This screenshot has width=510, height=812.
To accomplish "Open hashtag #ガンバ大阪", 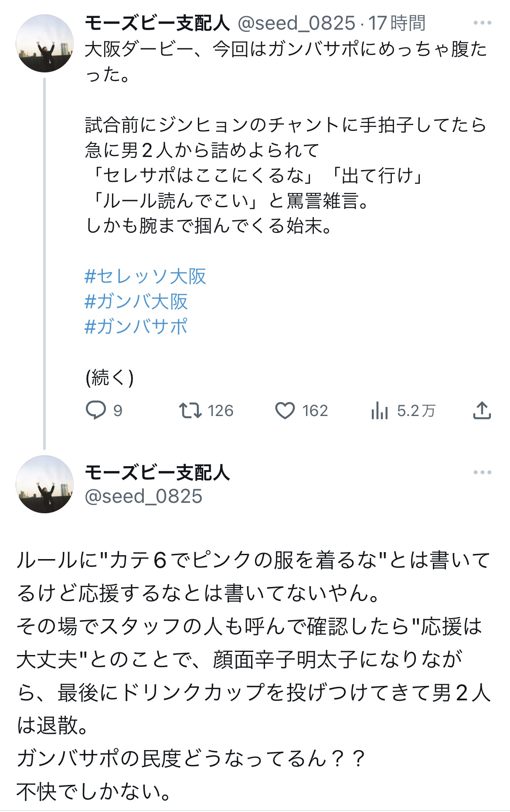I will coord(136,302).
